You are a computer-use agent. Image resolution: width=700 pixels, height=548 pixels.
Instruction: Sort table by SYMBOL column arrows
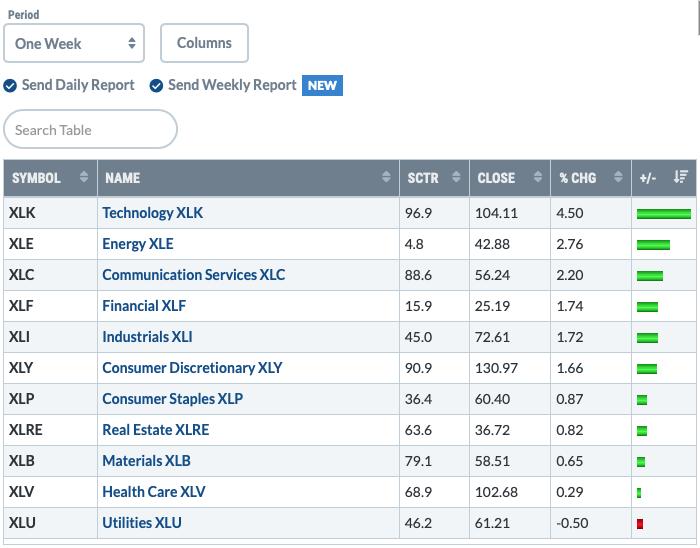click(x=83, y=177)
